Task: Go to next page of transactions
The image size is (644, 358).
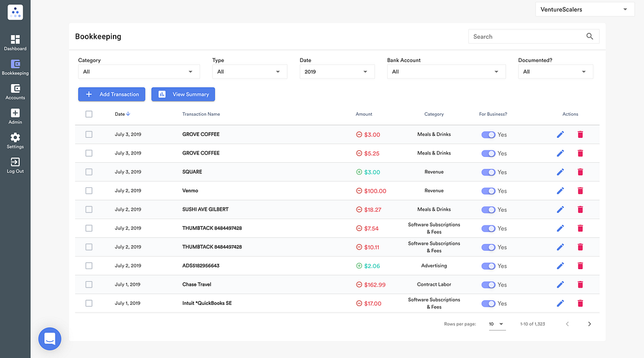Action: coord(590,324)
